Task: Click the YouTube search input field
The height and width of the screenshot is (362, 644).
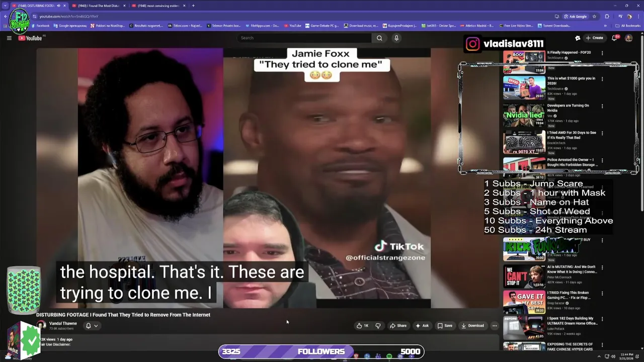Action: click(304, 38)
